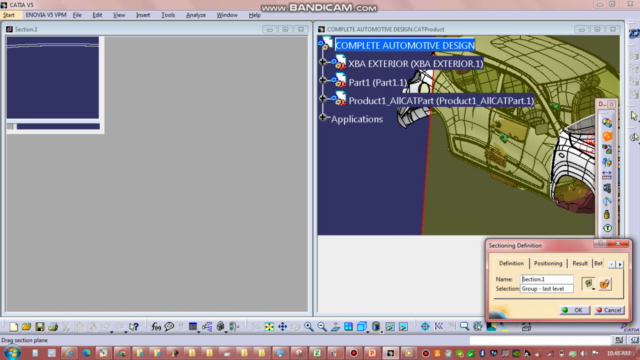Open the Edit menu

pos(97,15)
